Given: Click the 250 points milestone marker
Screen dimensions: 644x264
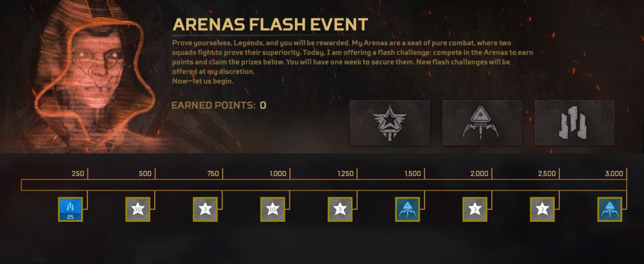Looking at the screenshot, I should click(x=77, y=173).
